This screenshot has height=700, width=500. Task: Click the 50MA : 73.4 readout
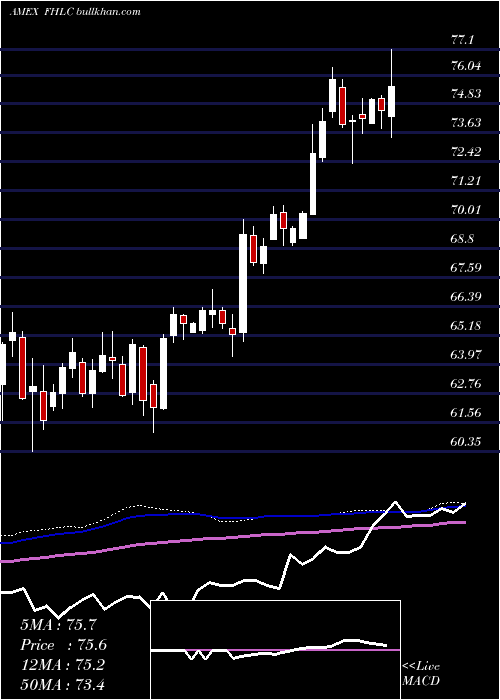[x=62, y=684]
